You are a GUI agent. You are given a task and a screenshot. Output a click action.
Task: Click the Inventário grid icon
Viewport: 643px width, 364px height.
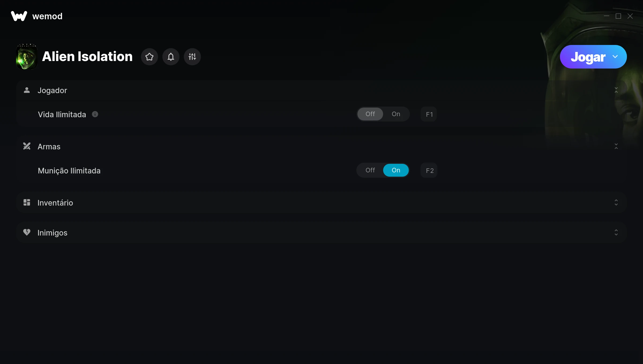coord(27,202)
